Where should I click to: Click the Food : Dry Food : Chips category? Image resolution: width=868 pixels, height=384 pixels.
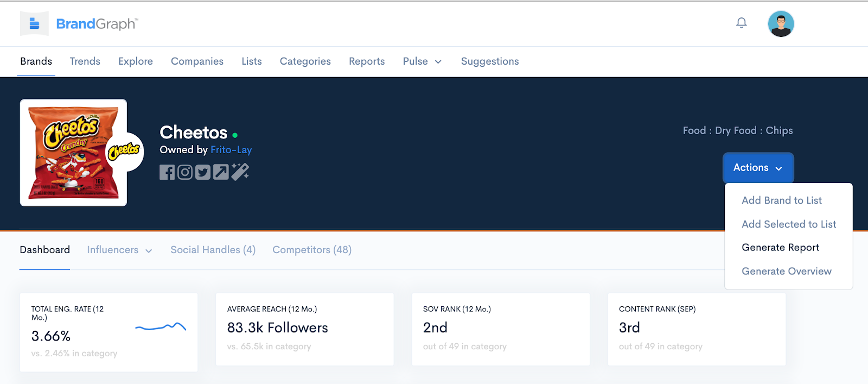(738, 130)
